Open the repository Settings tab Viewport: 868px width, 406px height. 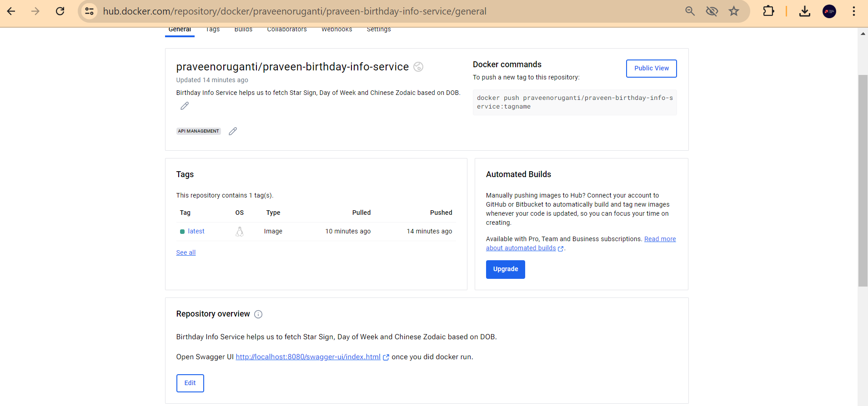[379, 30]
